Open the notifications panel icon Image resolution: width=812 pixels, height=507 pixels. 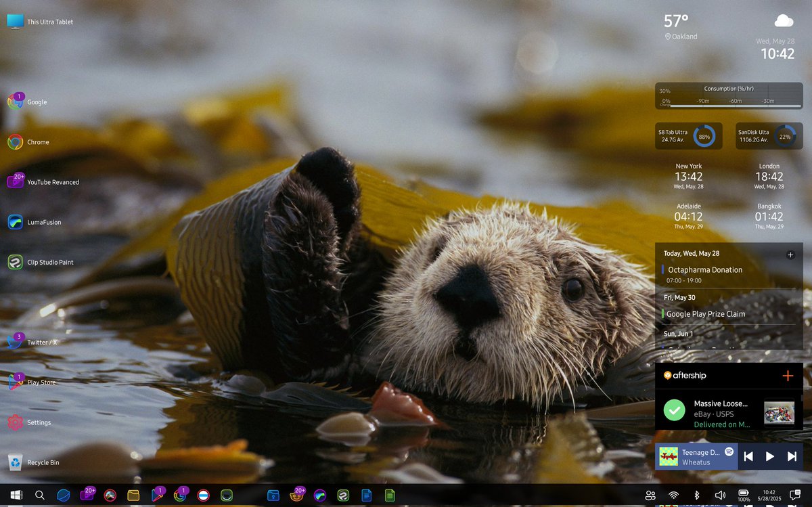tap(795, 495)
